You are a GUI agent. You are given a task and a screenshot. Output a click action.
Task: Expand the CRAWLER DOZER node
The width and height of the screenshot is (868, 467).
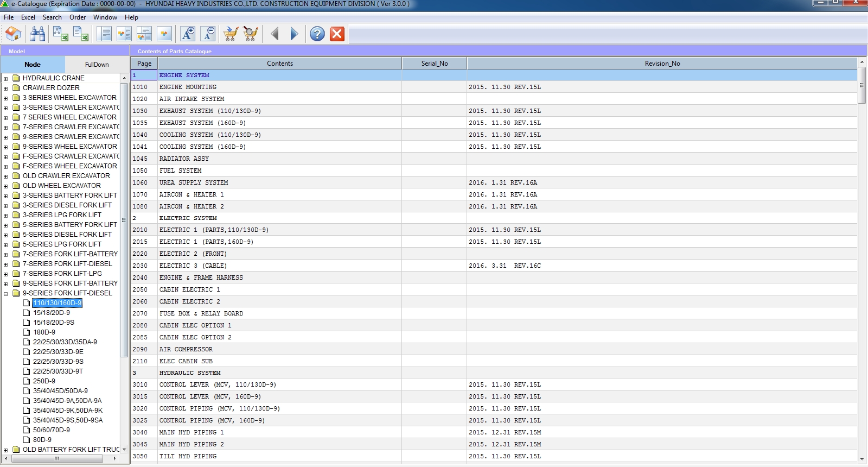pos(6,88)
